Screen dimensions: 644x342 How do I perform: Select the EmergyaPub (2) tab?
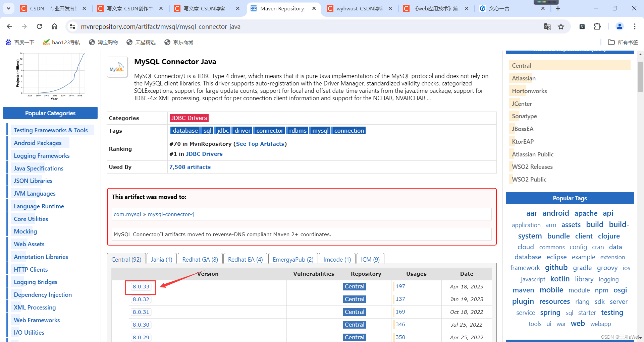(x=293, y=259)
